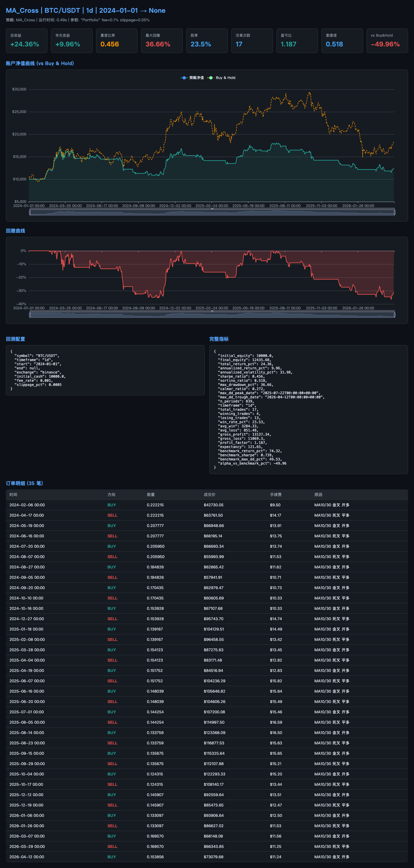
Task: Click the 2025-01-18 00:00 time cell
Action: click(x=26, y=629)
